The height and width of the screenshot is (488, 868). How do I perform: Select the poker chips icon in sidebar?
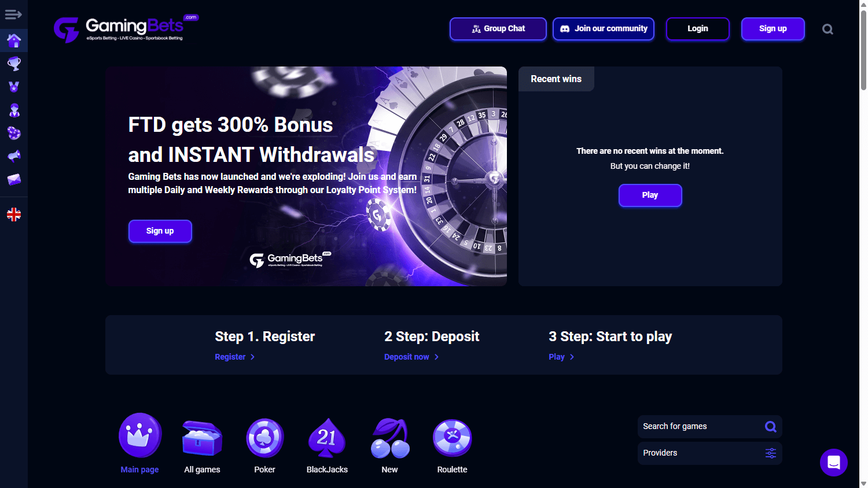14,133
